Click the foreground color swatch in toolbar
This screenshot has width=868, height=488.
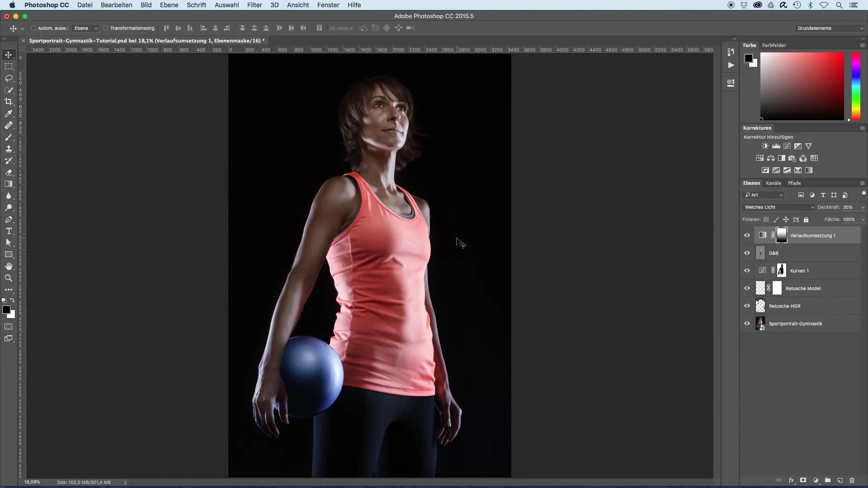(6, 310)
